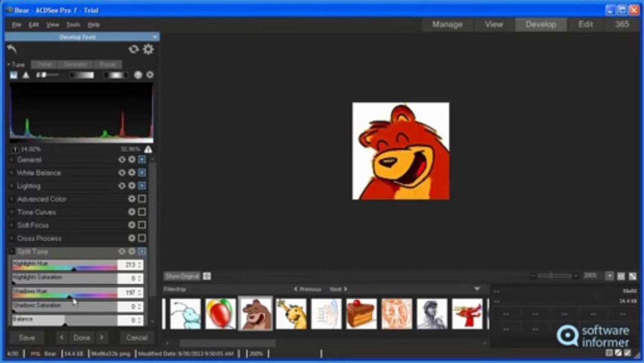Expand the General group
Viewport: 644px width, 363px height.
[x=12, y=160]
